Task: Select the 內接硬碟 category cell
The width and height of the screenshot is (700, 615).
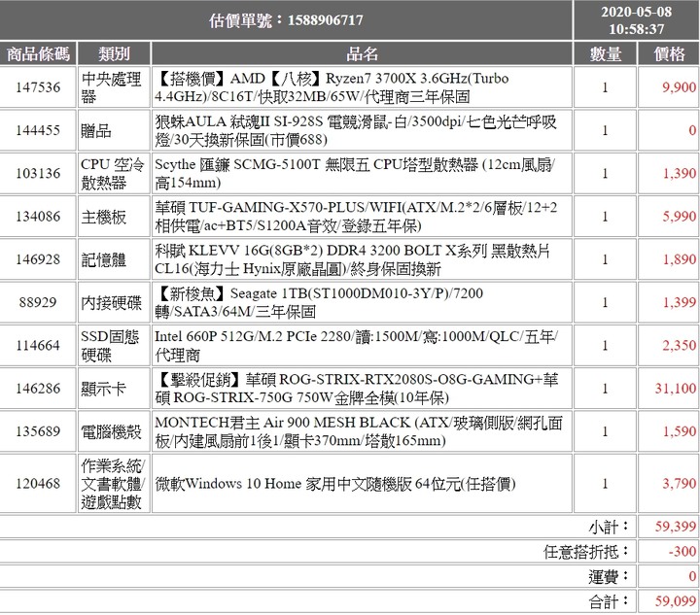Action: pyautogui.click(x=114, y=302)
